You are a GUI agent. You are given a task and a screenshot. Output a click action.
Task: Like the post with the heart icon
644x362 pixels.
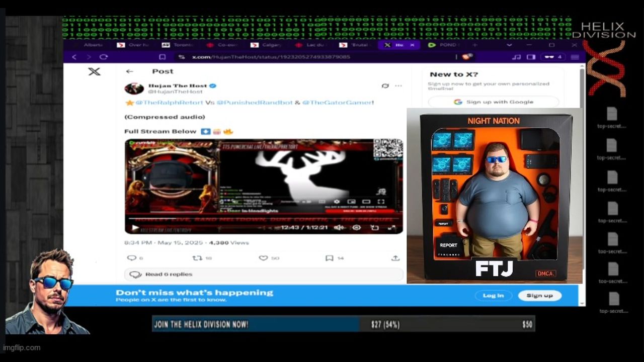point(263,258)
